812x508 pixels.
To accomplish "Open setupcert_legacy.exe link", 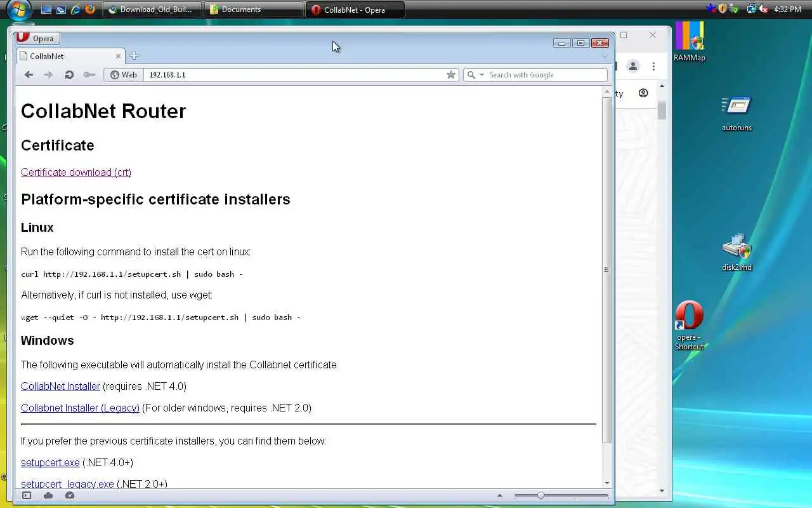I will (67, 484).
